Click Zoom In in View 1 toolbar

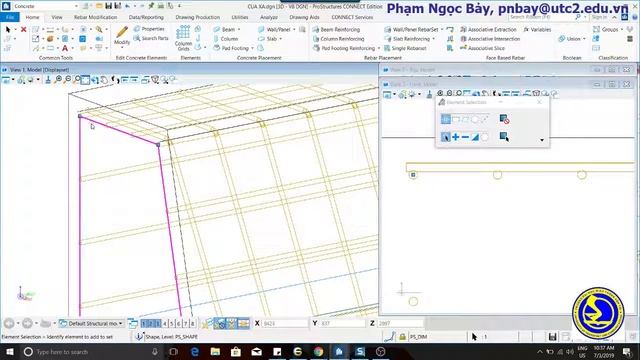click(x=58, y=80)
